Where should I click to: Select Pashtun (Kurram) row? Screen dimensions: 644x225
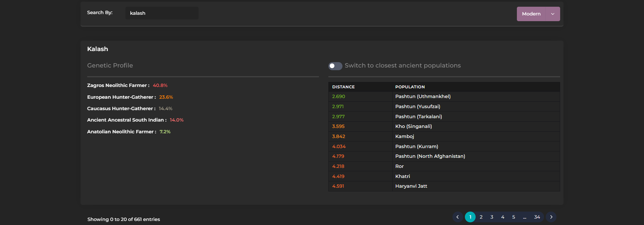coord(444,146)
